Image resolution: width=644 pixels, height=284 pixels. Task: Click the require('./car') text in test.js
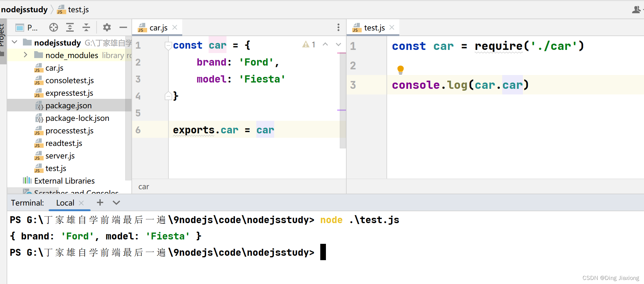tap(530, 46)
